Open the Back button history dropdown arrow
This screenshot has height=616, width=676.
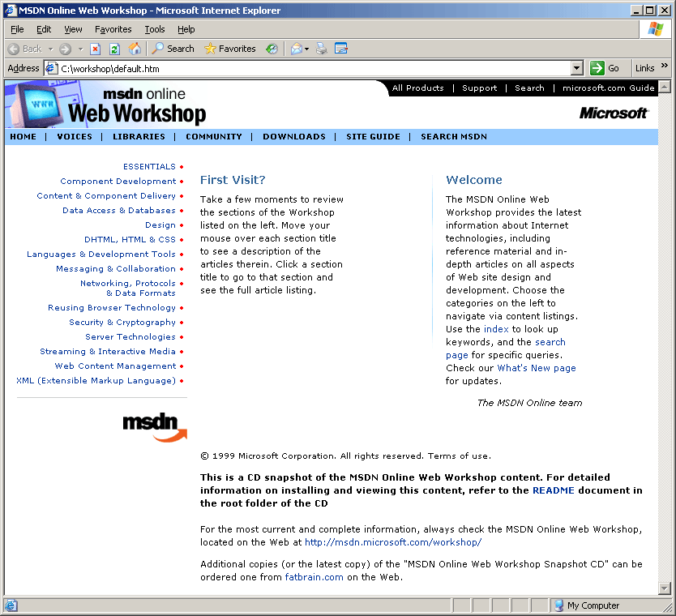[x=50, y=49]
